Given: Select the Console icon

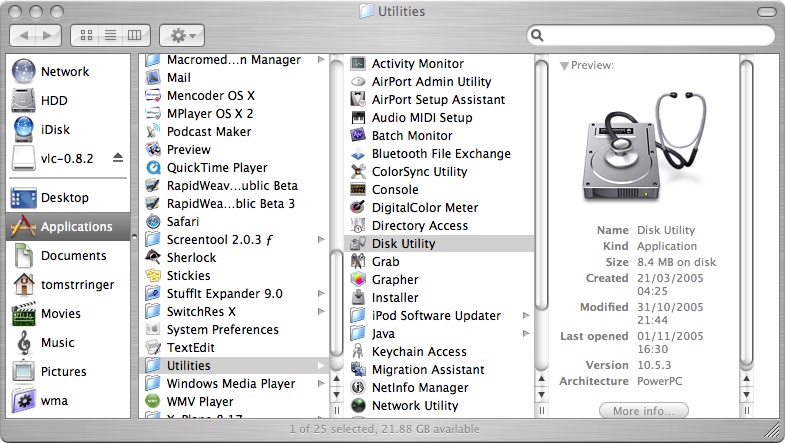Looking at the screenshot, I should (358, 190).
